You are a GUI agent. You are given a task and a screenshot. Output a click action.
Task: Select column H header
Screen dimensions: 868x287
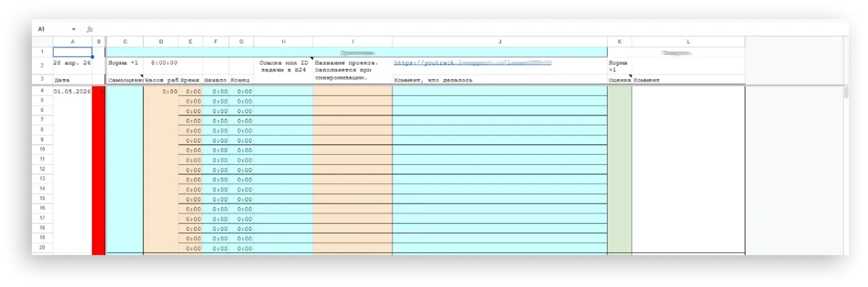coord(283,41)
